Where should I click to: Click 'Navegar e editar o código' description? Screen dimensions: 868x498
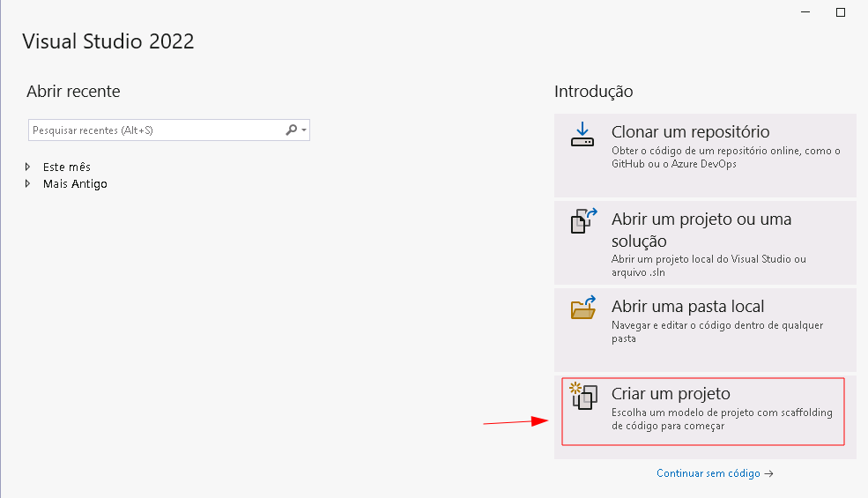pos(717,331)
